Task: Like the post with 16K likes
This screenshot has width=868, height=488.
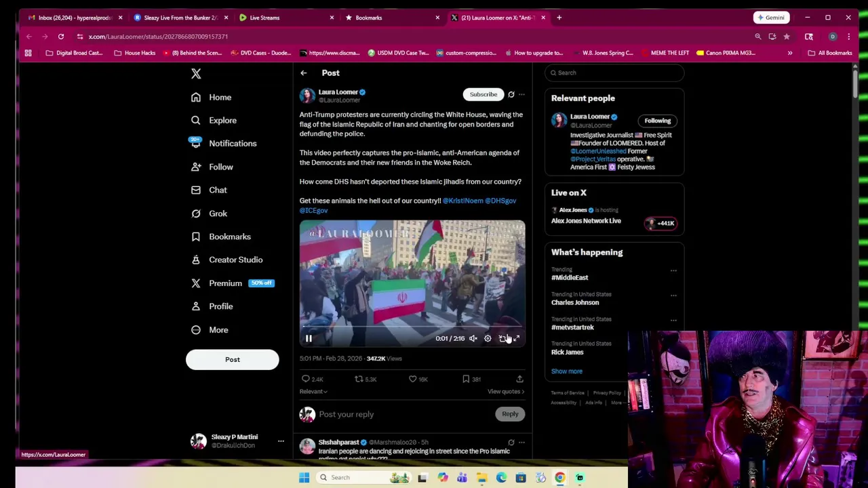Action: coord(418,379)
